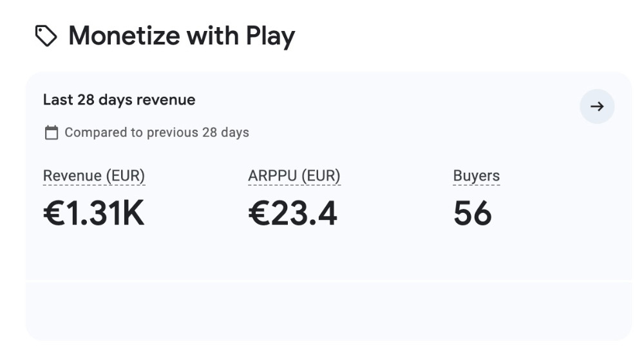The image size is (644, 354).
Task: Click the word Play in the heading
Action: (x=270, y=36)
